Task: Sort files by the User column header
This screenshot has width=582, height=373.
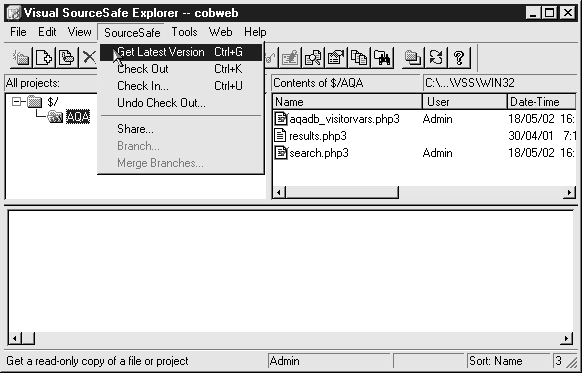Action: [464, 102]
